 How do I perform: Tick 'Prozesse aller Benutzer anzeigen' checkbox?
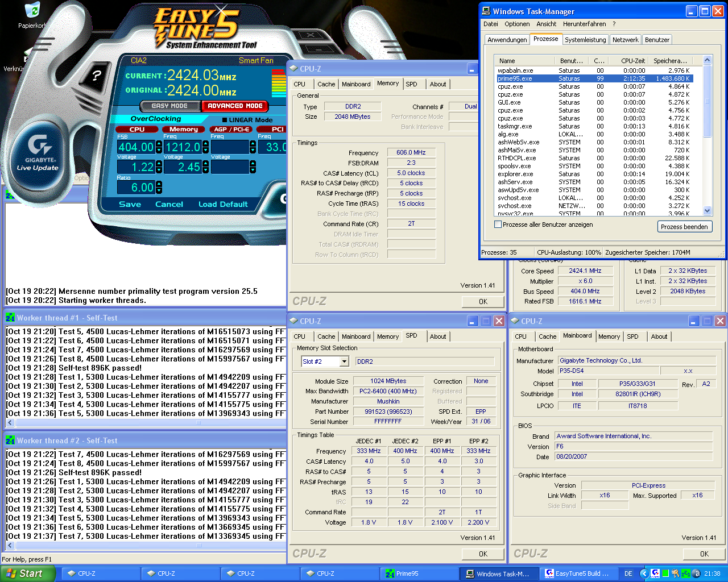pyautogui.click(x=498, y=225)
